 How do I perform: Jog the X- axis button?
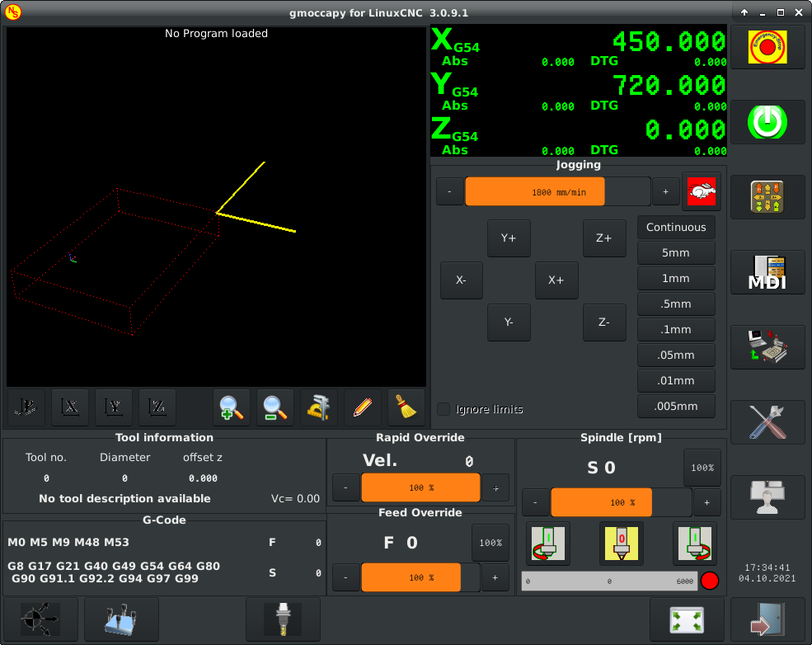tap(462, 280)
